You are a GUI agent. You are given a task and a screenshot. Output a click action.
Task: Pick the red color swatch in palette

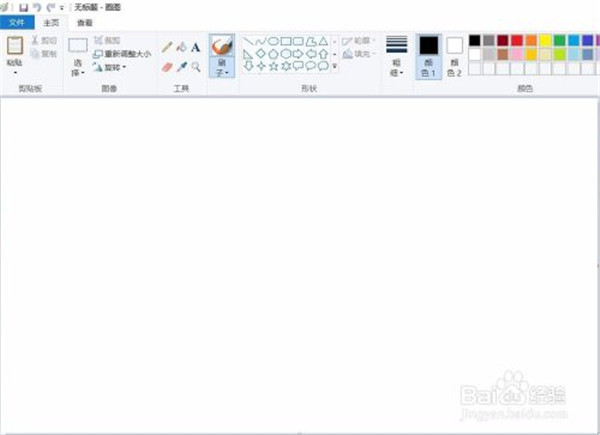(x=517, y=40)
